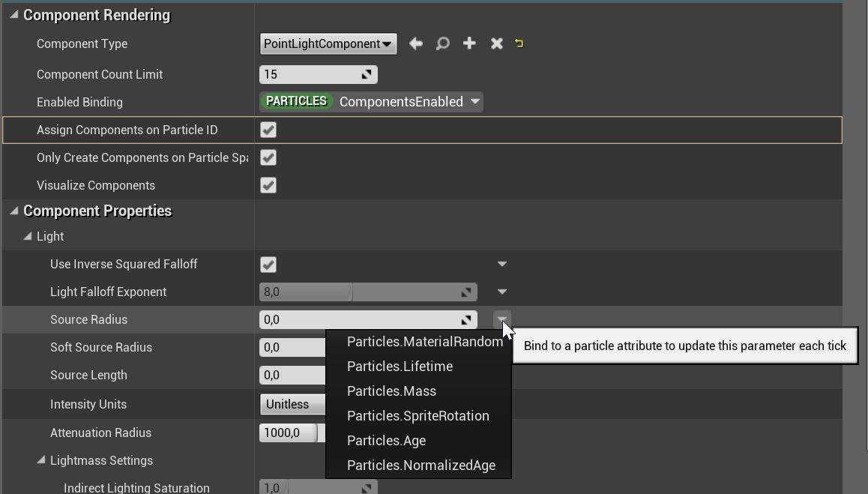This screenshot has height=494, width=868.
Task: Click the plus icon to add new component class
Action: (469, 43)
